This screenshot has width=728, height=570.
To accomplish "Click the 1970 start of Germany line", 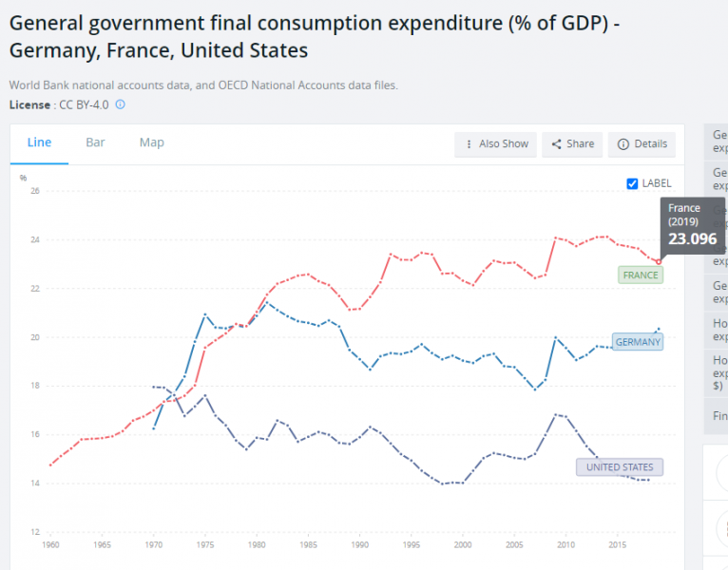I will 153,428.
